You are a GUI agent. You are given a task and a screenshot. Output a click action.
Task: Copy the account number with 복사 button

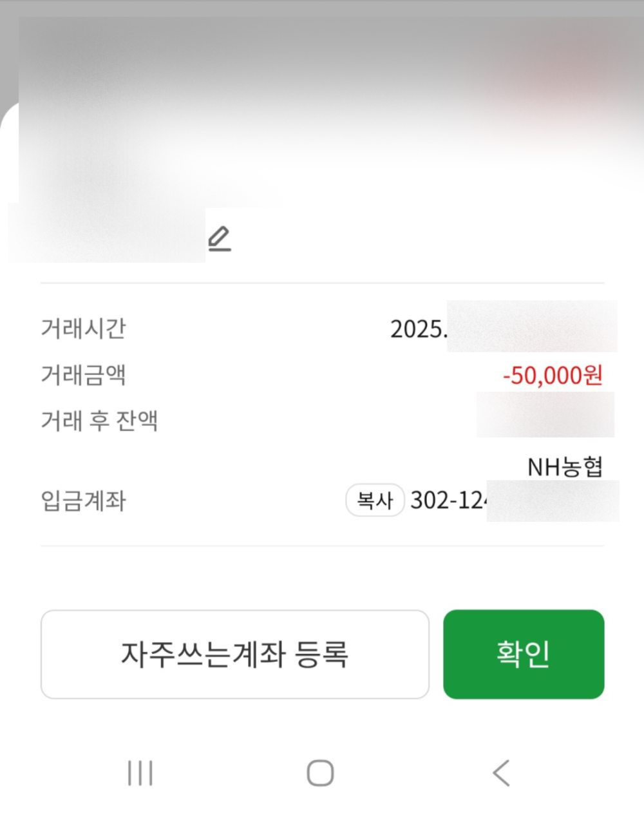point(375,500)
